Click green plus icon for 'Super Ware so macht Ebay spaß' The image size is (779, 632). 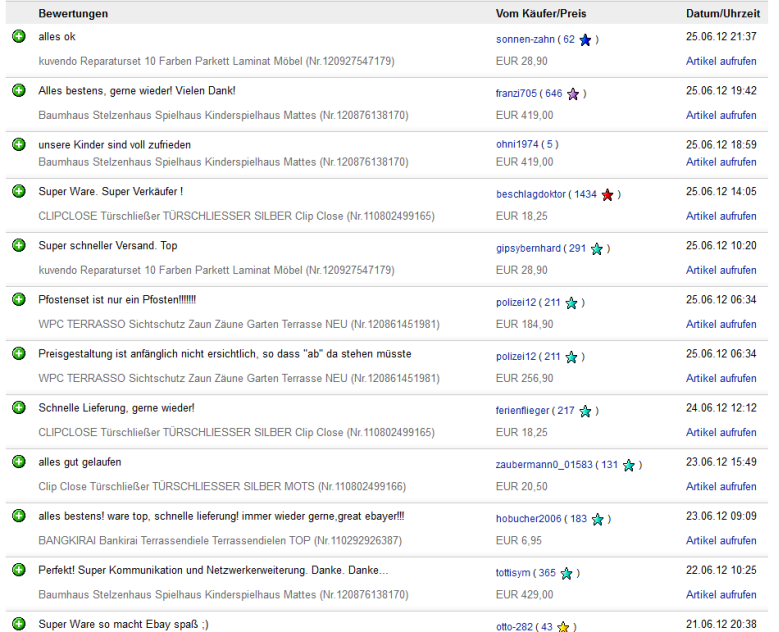(19, 624)
